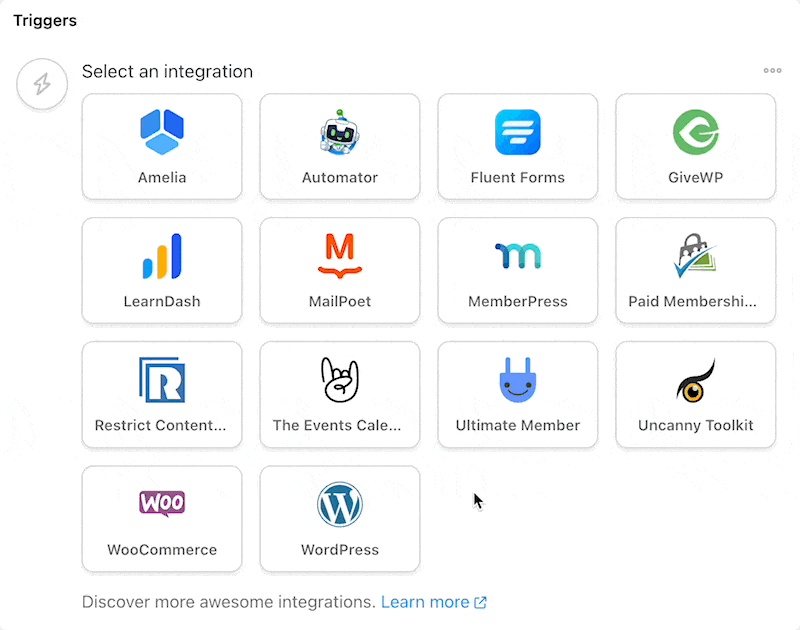Image resolution: width=800 pixels, height=630 pixels.
Task: Pick the MemberPress logo
Action: pyautogui.click(x=518, y=256)
